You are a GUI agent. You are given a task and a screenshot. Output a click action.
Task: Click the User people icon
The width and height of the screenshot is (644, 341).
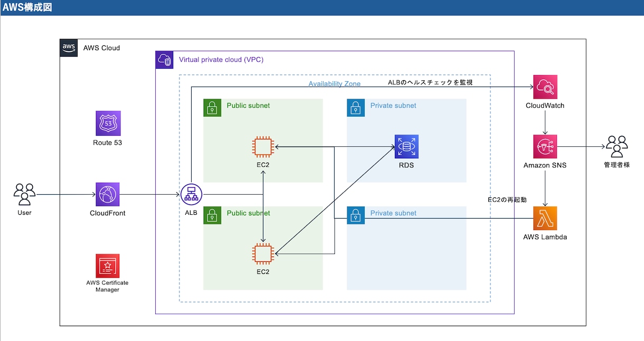[x=24, y=194]
